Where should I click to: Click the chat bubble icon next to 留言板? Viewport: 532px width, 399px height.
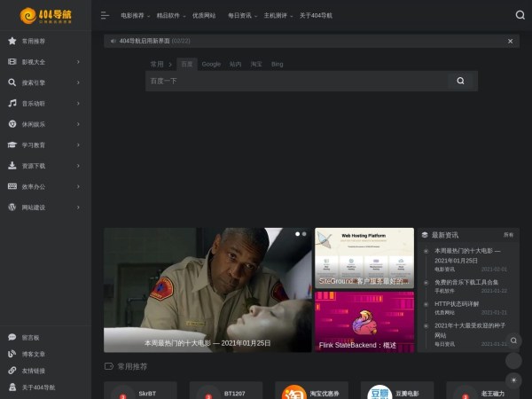point(12,337)
